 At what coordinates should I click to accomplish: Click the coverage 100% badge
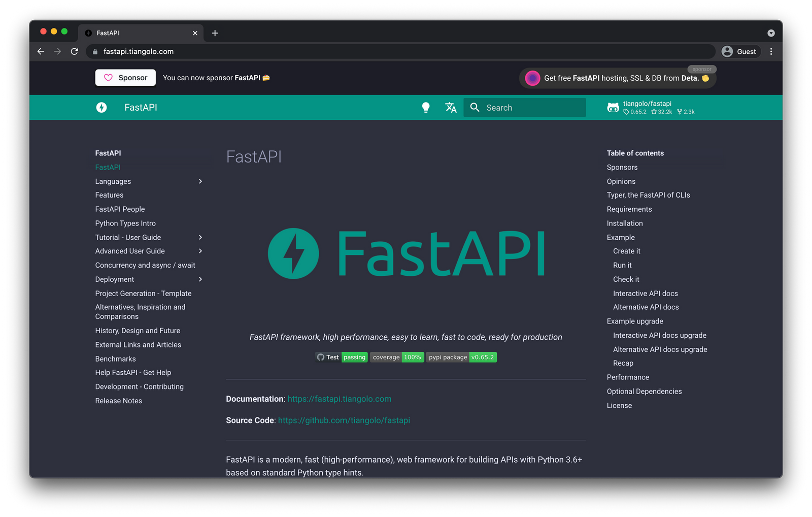coord(397,357)
